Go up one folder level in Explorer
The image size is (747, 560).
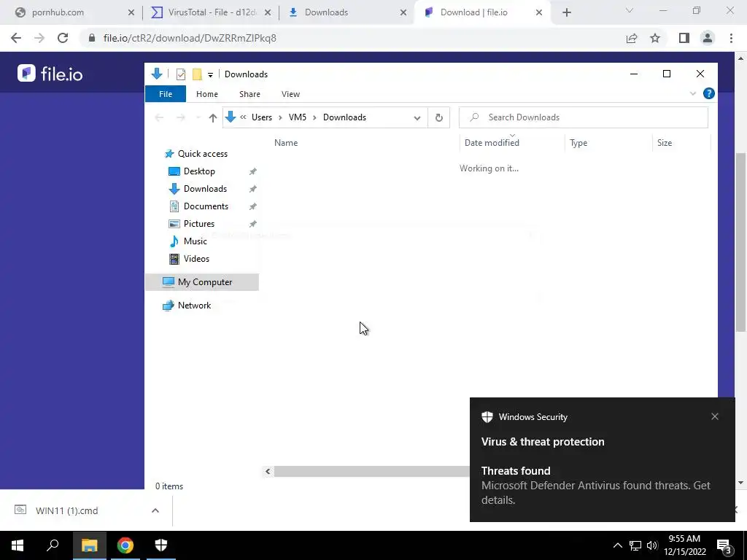pos(212,117)
